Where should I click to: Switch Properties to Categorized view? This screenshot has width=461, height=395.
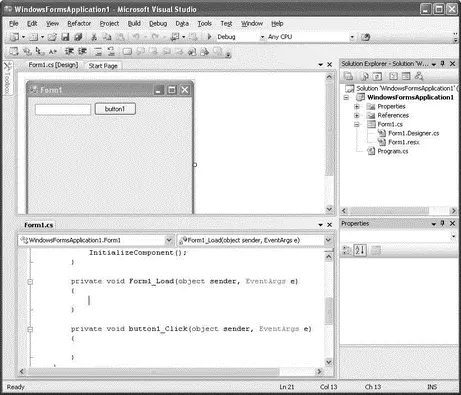[347, 250]
